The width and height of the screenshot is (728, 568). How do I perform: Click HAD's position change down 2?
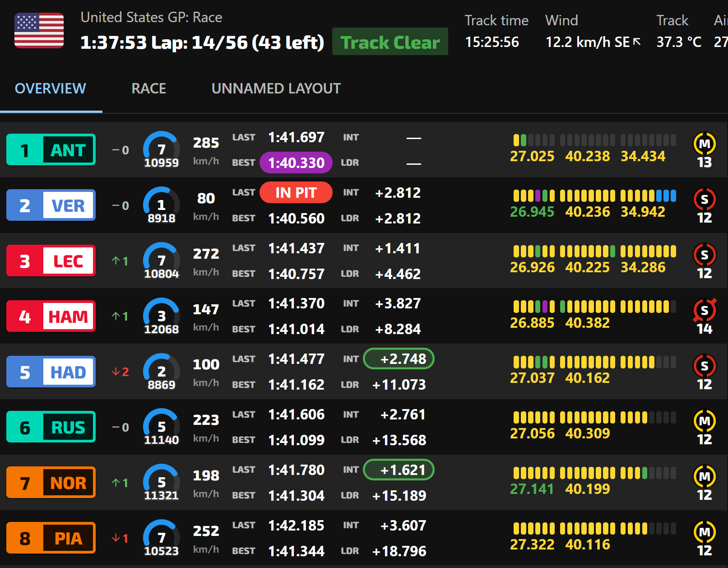[120, 372]
